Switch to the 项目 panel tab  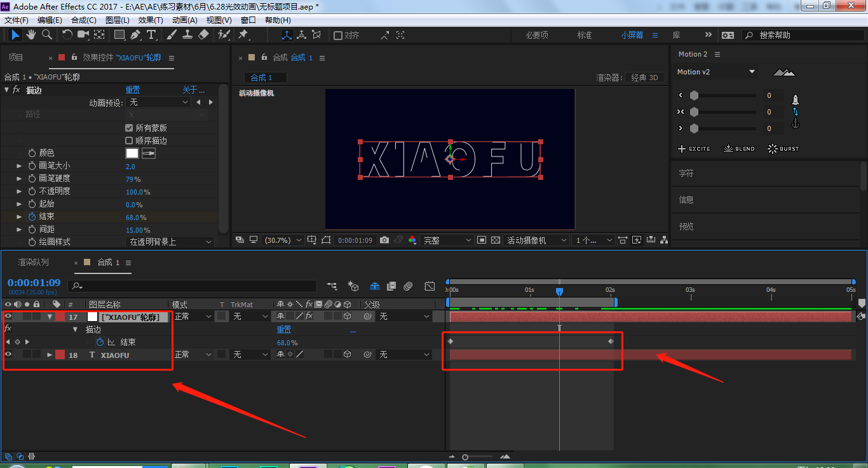point(16,58)
